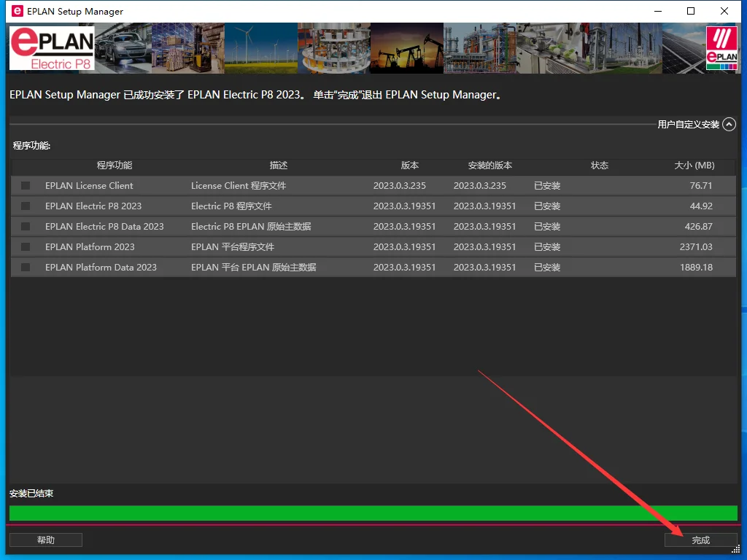Maximize the Setup Manager window
747x560 pixels.
[691, 11]
